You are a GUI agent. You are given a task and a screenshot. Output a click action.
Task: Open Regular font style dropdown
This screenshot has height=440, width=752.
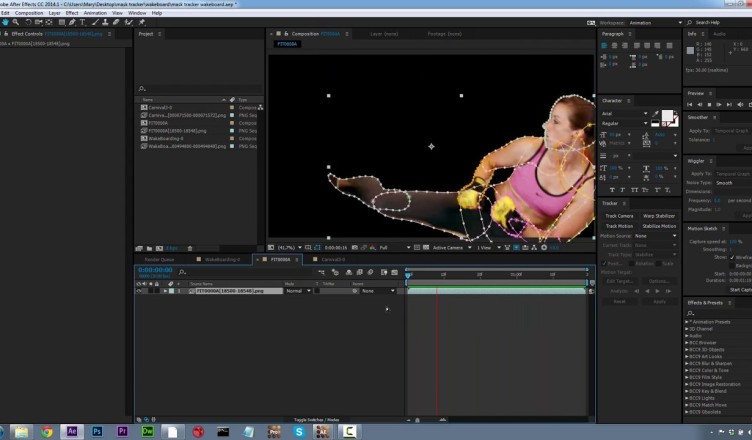624,123
